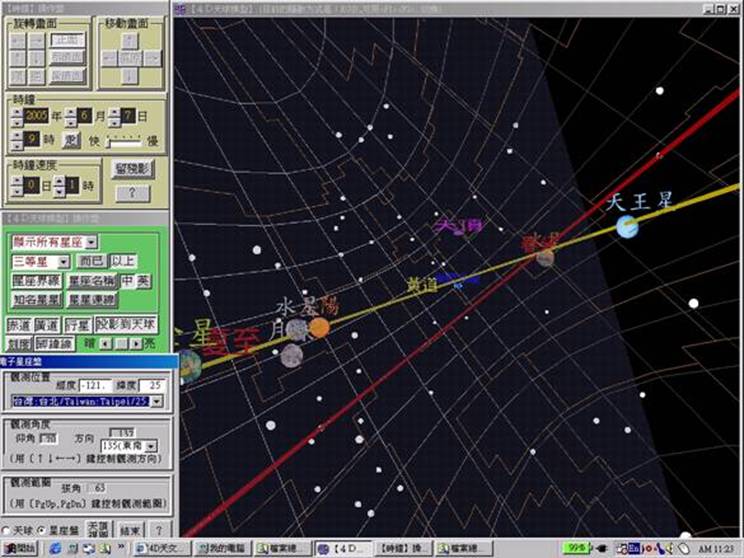Viewport: 744px width, 558px height.
Task: Open the 顯示所有星座 dropdown
Action: [91, 242]
